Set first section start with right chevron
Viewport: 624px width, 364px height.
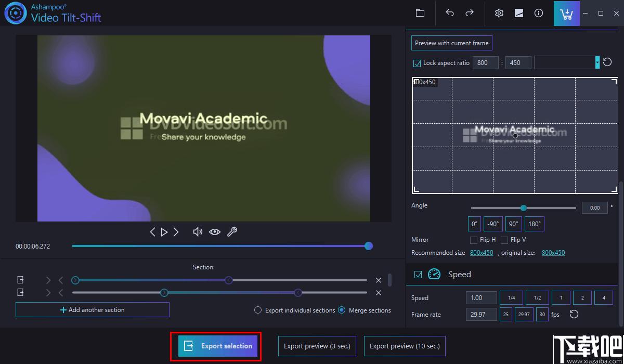48,280
